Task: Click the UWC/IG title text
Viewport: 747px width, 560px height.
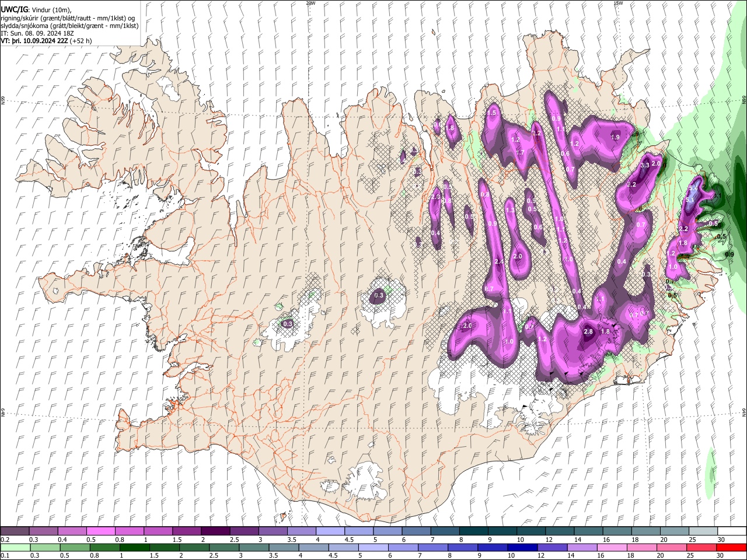Action: pyautogui.click(x=14, y=9)
